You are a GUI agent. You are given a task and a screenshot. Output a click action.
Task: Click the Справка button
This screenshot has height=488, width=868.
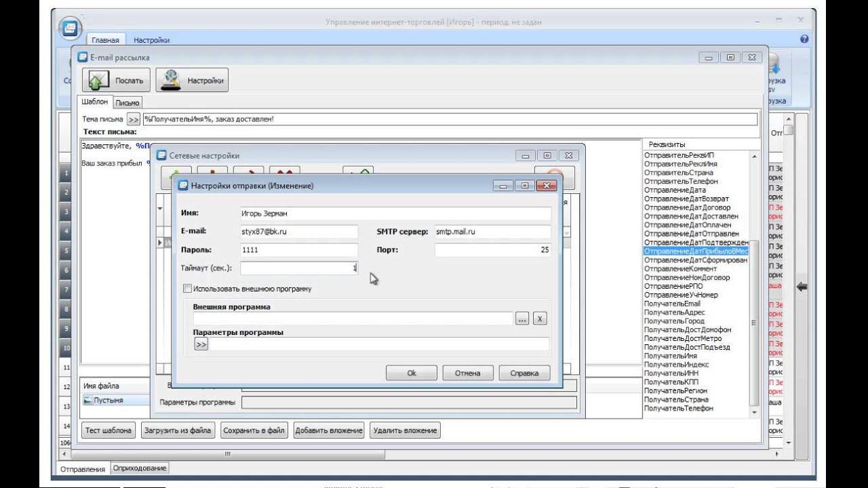pyautogui.click(x=524, y=373)
